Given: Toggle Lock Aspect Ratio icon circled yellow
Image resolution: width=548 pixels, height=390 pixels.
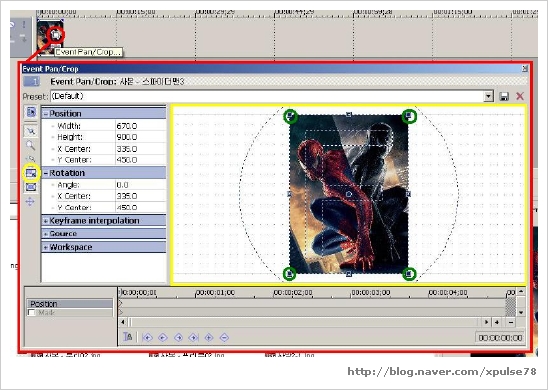Looking at the screenshot, I should coord(31,173).
